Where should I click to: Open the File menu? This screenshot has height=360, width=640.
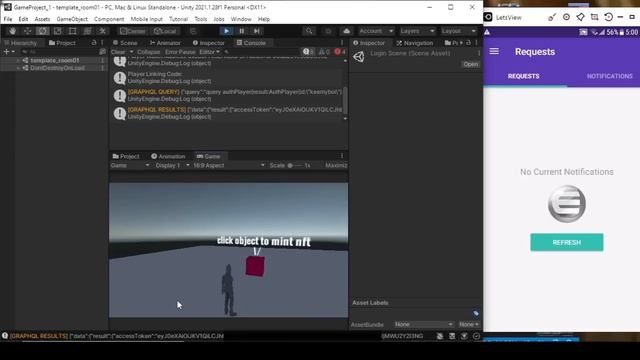point(8,19)
